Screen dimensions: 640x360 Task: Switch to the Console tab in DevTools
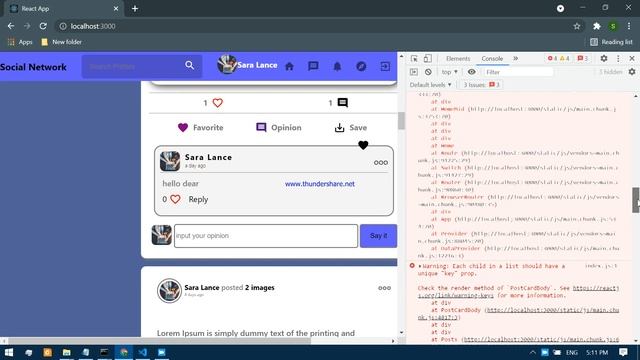[492, 58]
